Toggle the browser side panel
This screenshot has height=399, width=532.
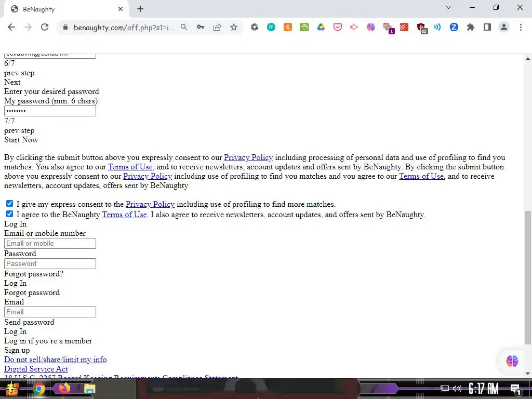click(487, 27)
